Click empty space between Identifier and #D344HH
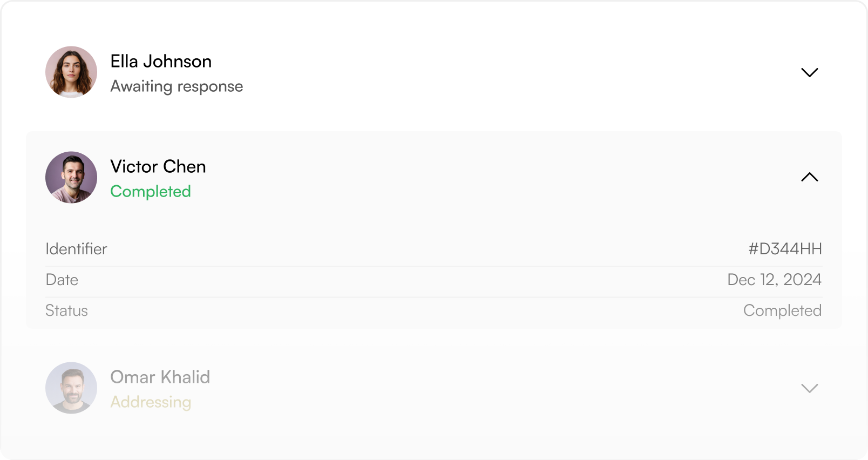Viewport: 868px width, 460px height. 426,249
